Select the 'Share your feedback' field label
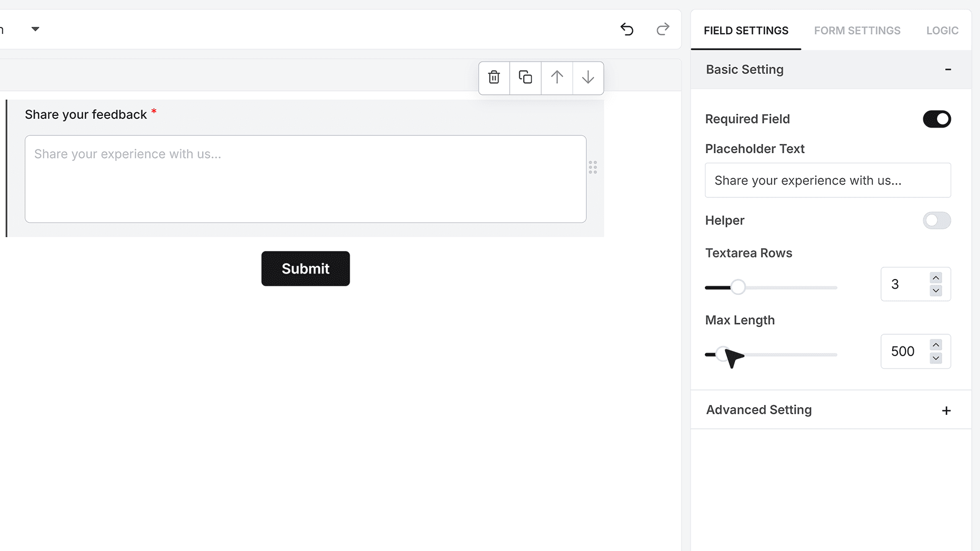Viewport: 980px width, 551px height. coord(86,114)
